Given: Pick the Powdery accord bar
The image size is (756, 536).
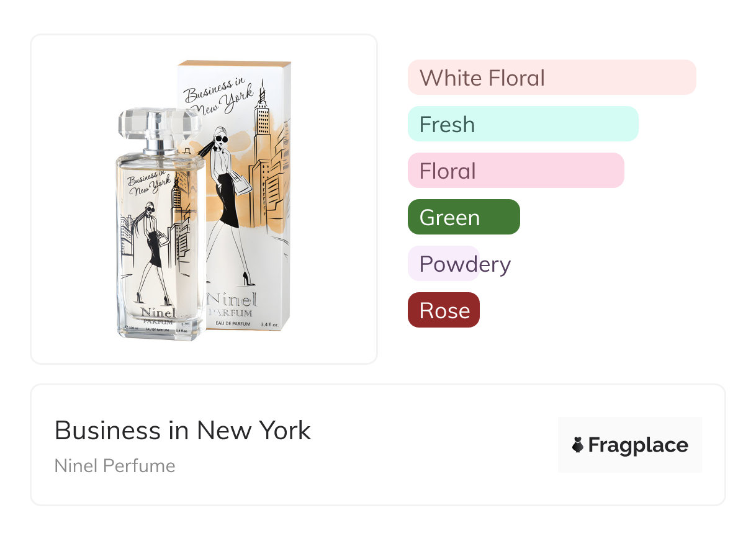Looking at the screenshot, I should click(443, 264).
